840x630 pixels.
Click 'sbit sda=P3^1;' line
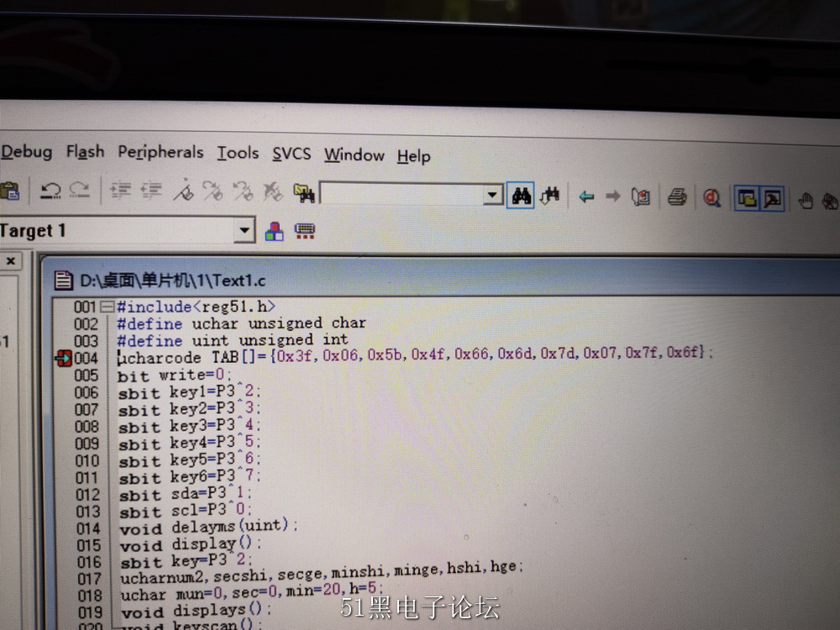pyautogui.click(x=186, y=494)
